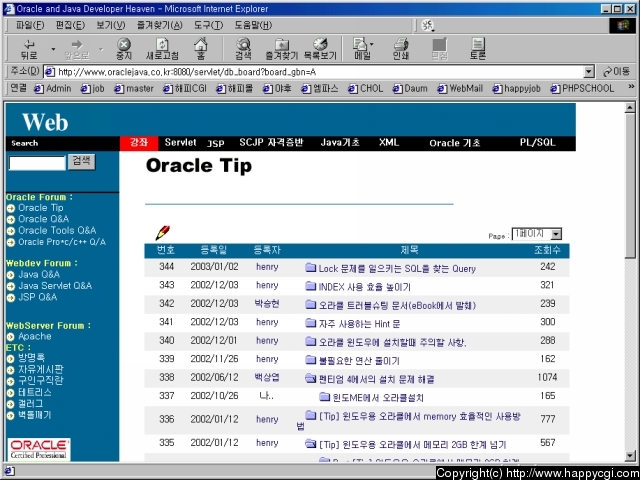Open the WebMail links bookmark
Screen dimensions: 640x480
pos(460,89)
